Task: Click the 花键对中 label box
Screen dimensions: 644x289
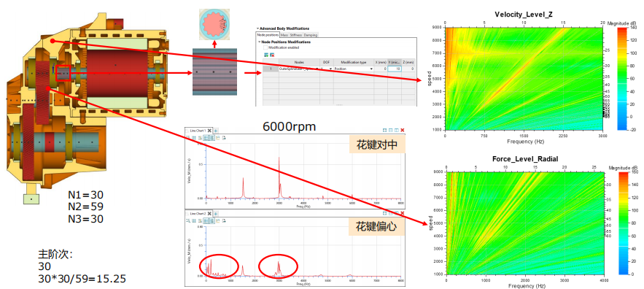Action: pyautogui.click(x=376, y=144)
